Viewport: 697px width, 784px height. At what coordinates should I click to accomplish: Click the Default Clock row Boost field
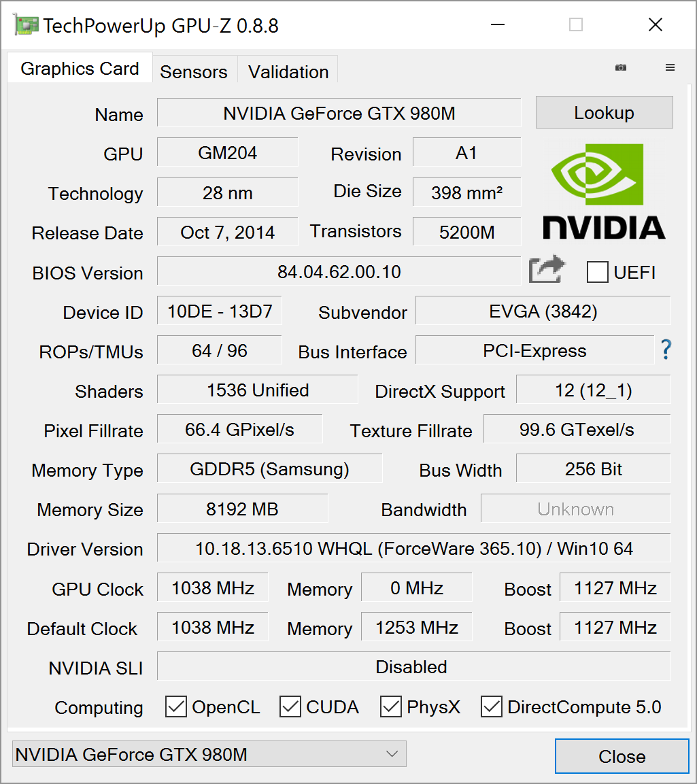(615, 628)
